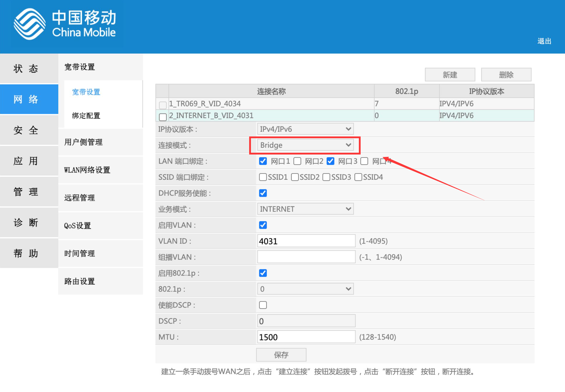Image resolution: width=565 pixels, height=392 pixels.
Task: Click 新建 (New) button
Action: [449, 74]
